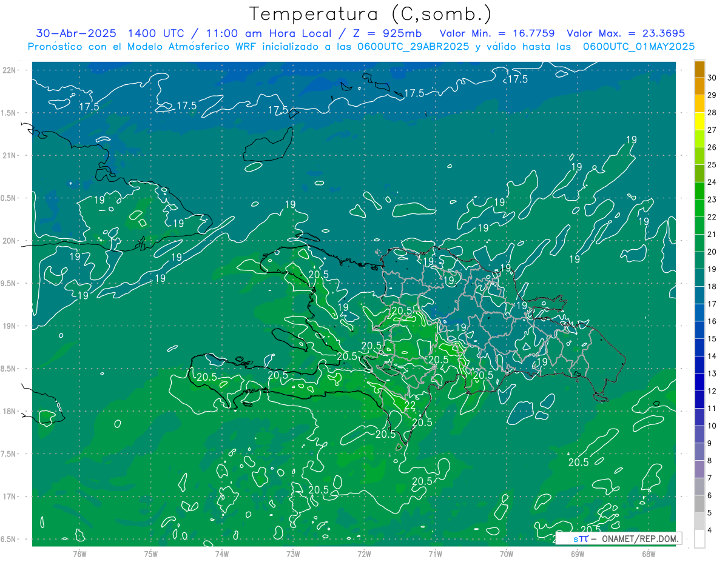Click the "71W" longitude axis label
This screenshot has width=728, height=562.
point(435,554)
